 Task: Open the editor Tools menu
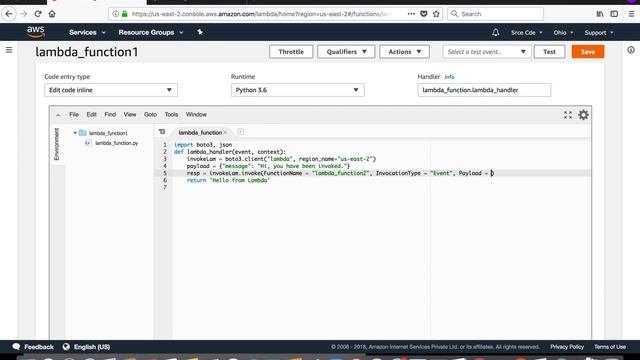pos(171,115)
